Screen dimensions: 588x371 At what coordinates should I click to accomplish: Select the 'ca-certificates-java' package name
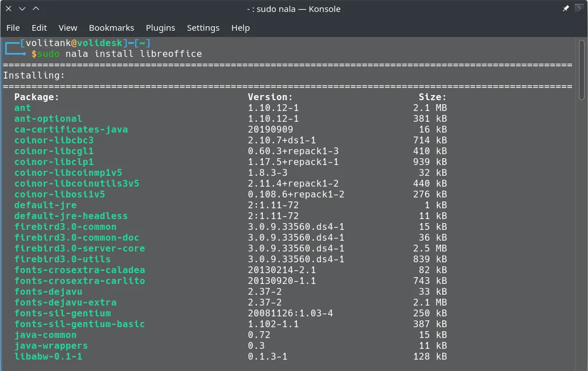[71, 130]
